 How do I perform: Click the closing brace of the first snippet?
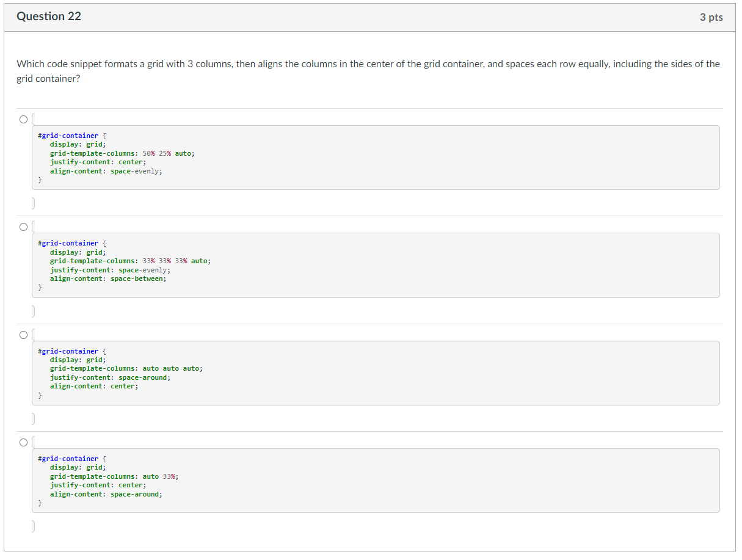pos(39,180)
